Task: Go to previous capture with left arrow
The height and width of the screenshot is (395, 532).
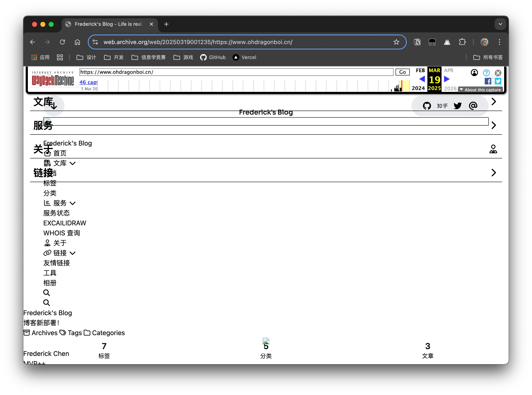Action: click(422, 79)
